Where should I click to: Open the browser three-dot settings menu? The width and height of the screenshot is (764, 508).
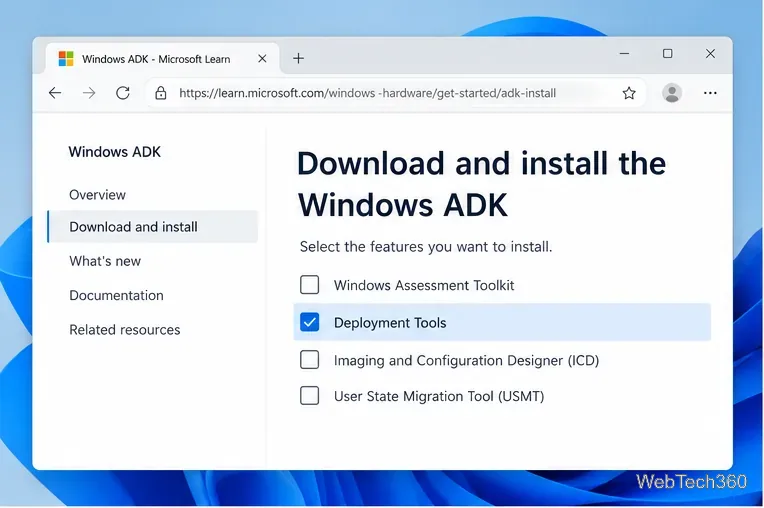(710, 93)
